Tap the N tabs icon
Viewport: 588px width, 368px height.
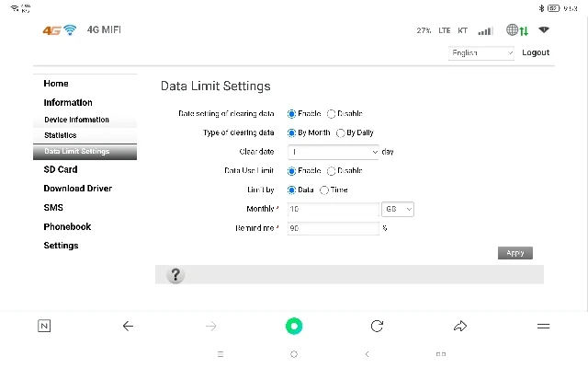tap(44, 326)
